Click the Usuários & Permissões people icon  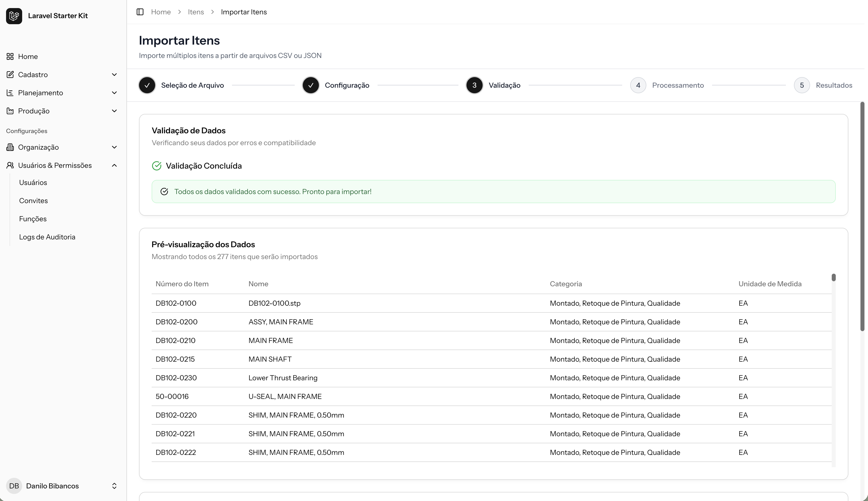(x=10, y=166)
